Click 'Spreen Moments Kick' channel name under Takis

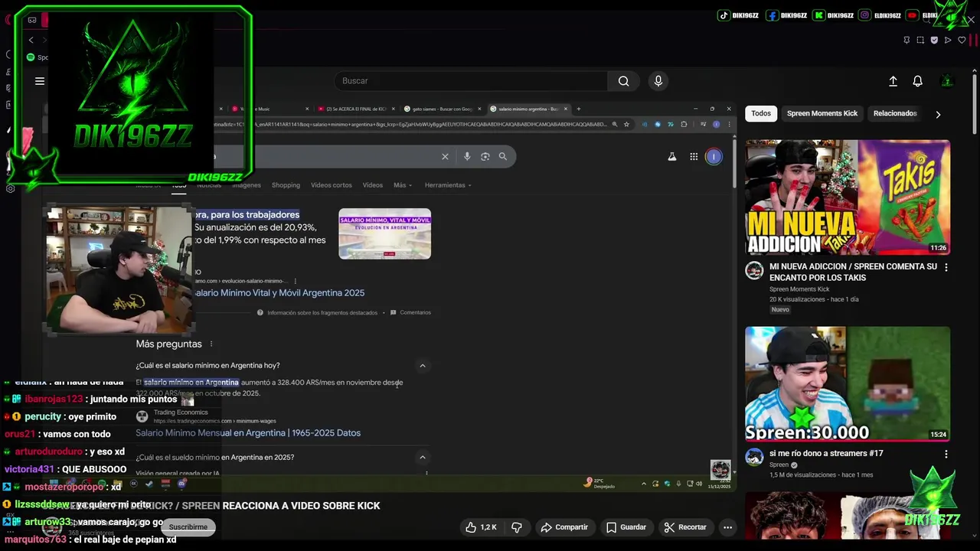799,289
